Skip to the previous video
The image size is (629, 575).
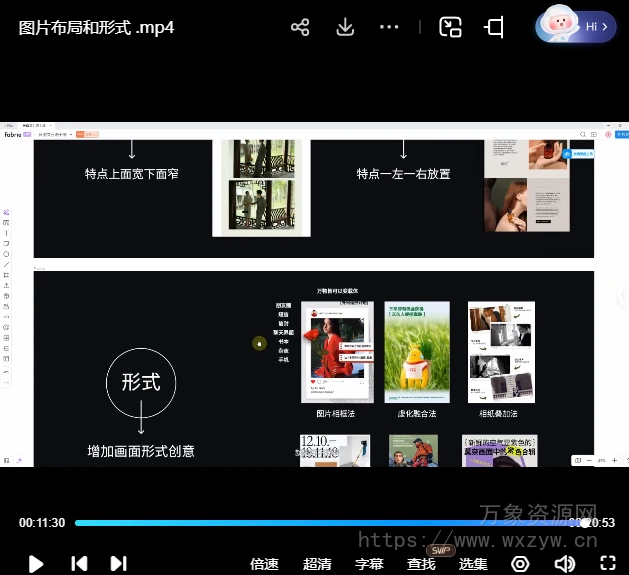click(x=79, y=563)
